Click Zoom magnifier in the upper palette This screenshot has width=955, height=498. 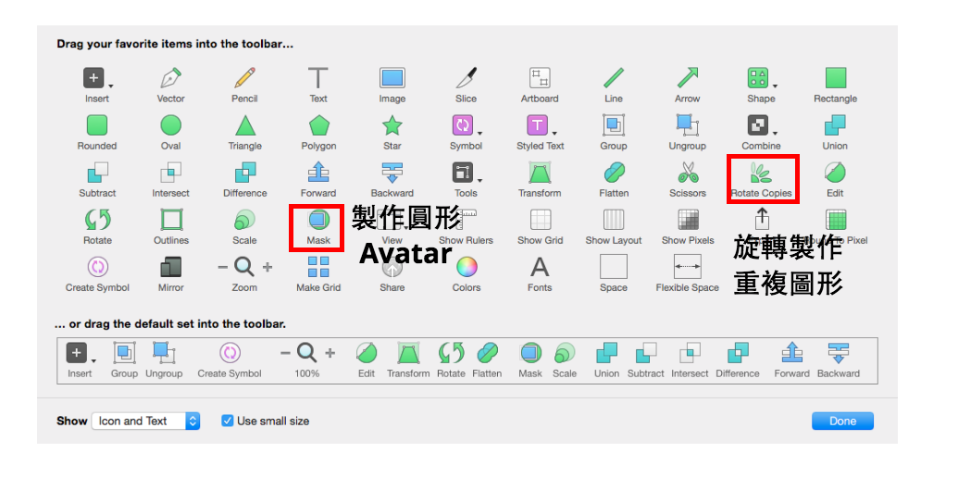click(244, 267)
